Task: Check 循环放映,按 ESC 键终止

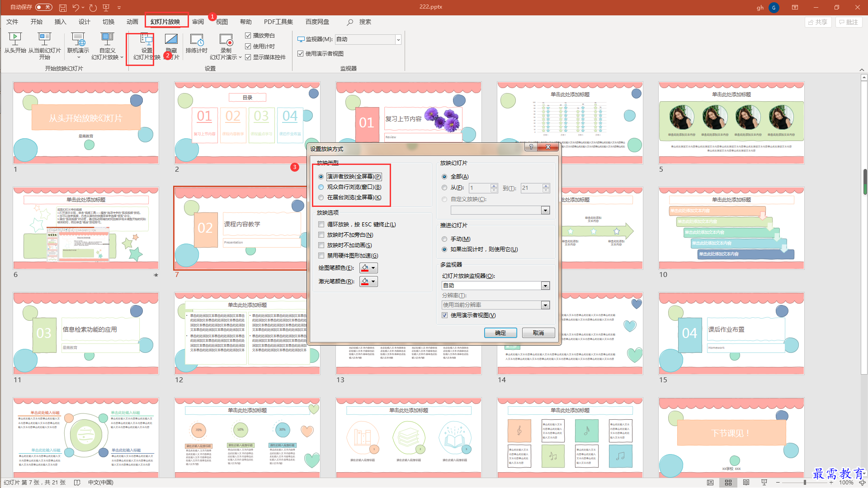Action: (321, 225)
